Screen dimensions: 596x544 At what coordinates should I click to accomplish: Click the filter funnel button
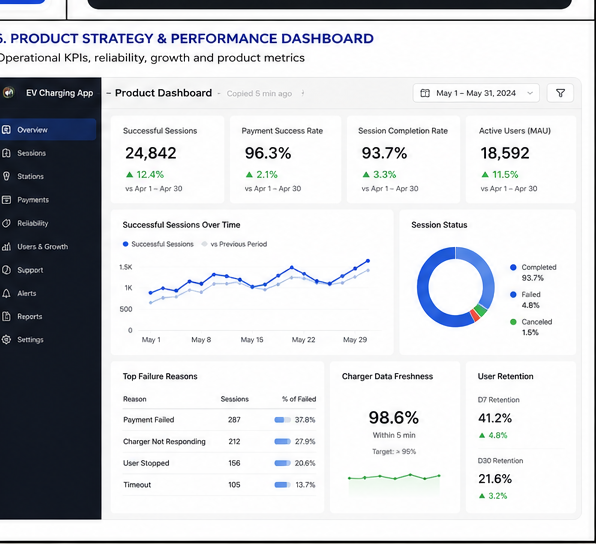pos(560,93)
